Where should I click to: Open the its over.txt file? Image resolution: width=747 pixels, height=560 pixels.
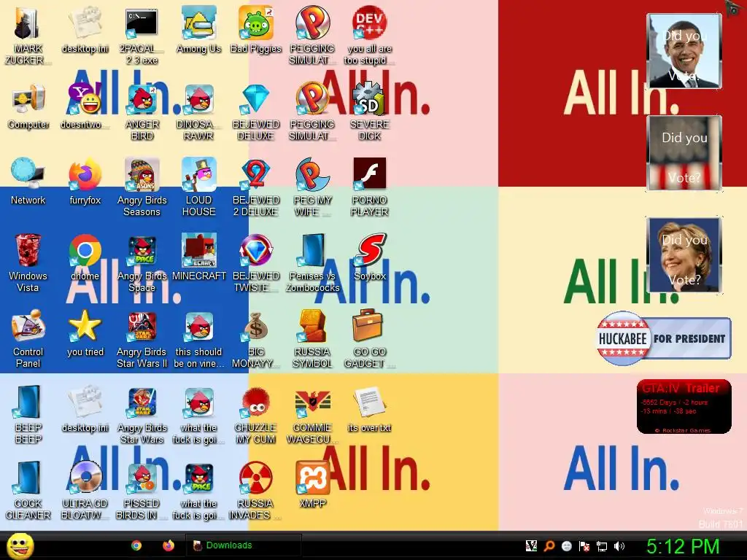pos(370,408)
